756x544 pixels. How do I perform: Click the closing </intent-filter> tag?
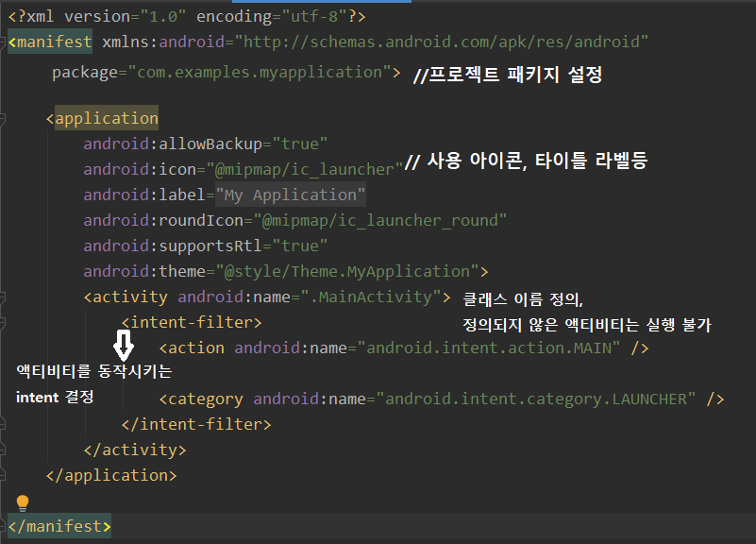coord(196,424)
